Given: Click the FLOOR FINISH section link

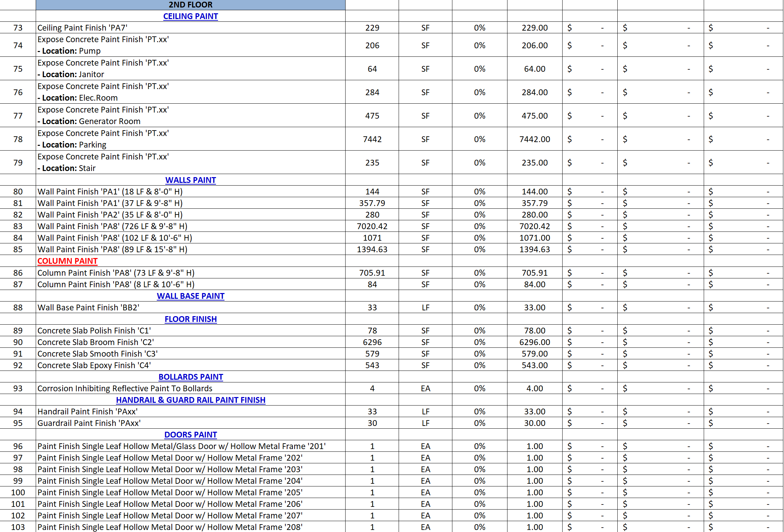Looking at the screenshot, I should point(190,319).
